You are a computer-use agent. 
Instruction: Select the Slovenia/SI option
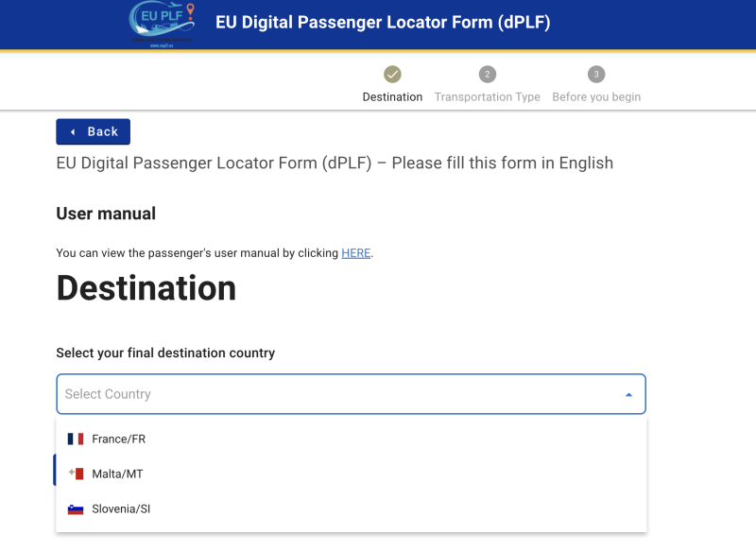pos(121,509)
